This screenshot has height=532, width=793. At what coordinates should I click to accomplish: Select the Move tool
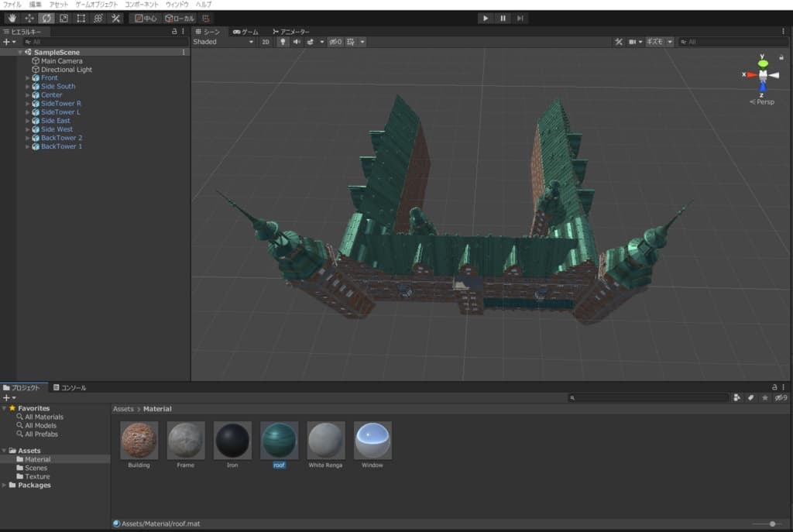click(29, 18)
